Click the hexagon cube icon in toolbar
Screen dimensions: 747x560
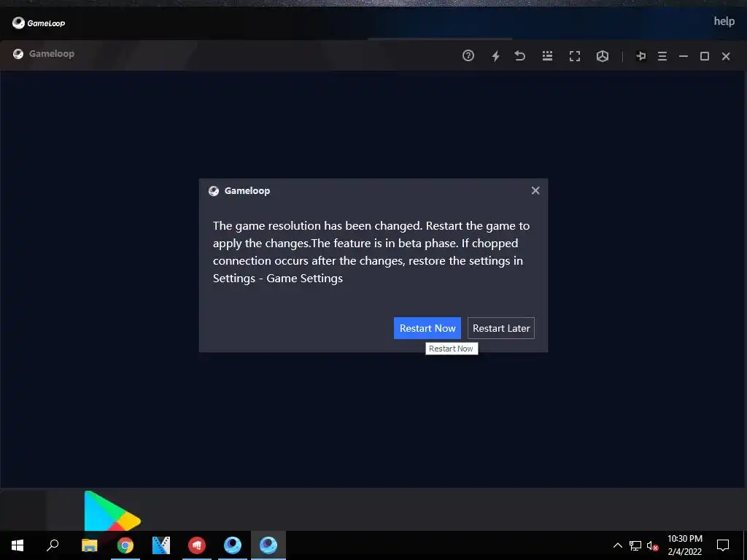tap(603, 56)
